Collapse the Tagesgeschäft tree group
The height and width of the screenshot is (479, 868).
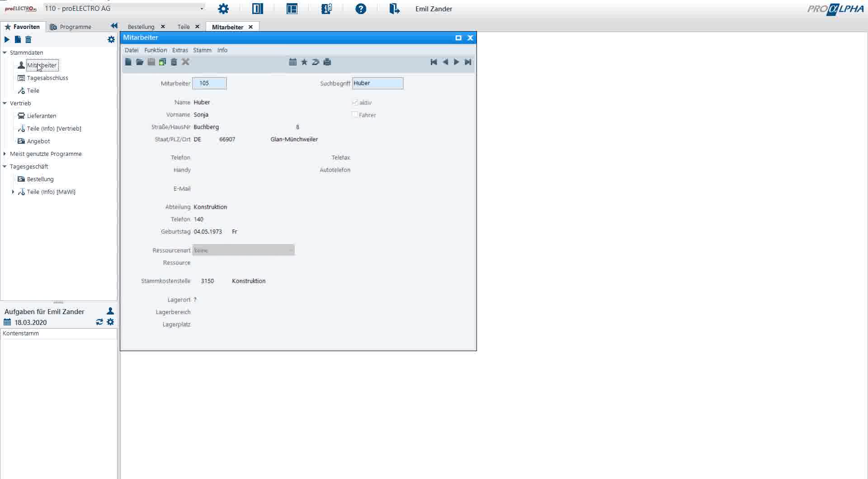(x=5, y=166)
